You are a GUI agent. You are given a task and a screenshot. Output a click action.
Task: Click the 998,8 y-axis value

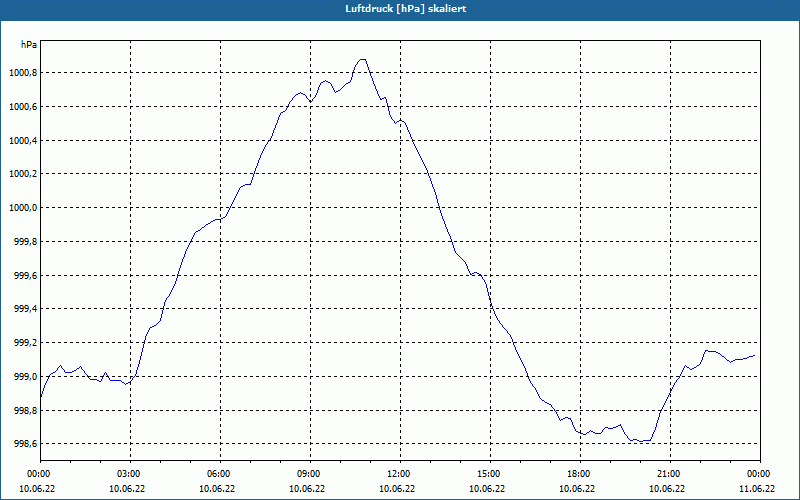point(25,410)
